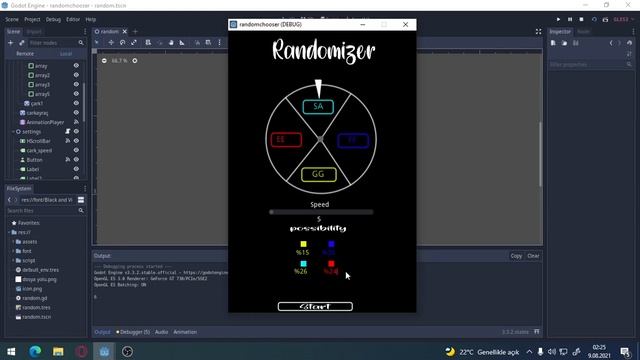
Task: Click the Select mode arrow tool
Action: [x=97, y=42]
